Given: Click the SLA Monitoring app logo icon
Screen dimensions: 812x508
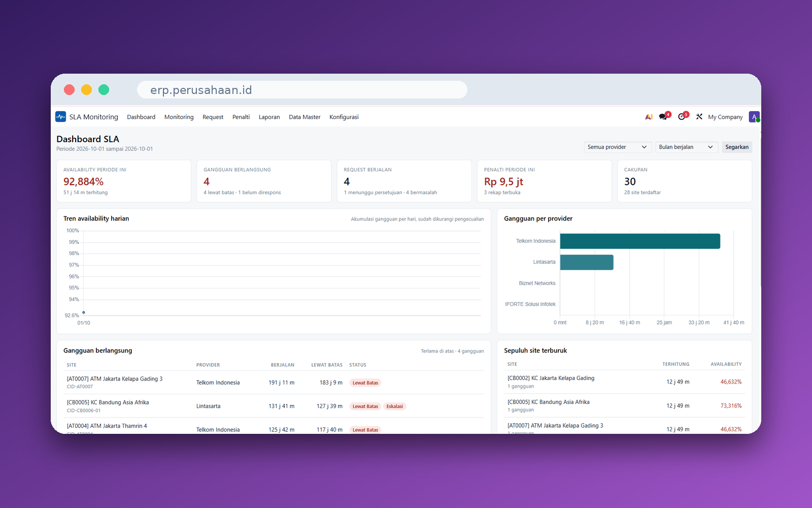Looking at the screenshot, I should coord(60,117).
